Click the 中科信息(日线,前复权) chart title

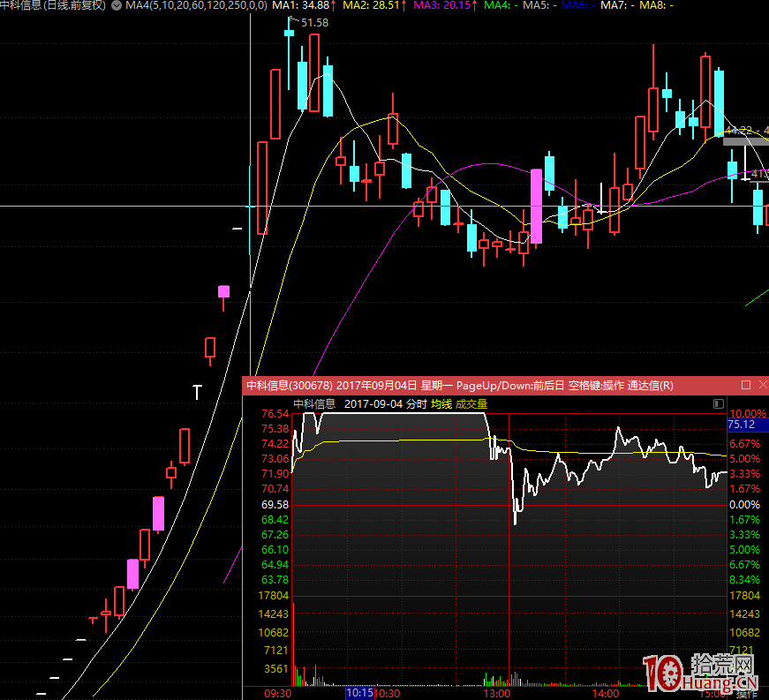tap(53, 5)
